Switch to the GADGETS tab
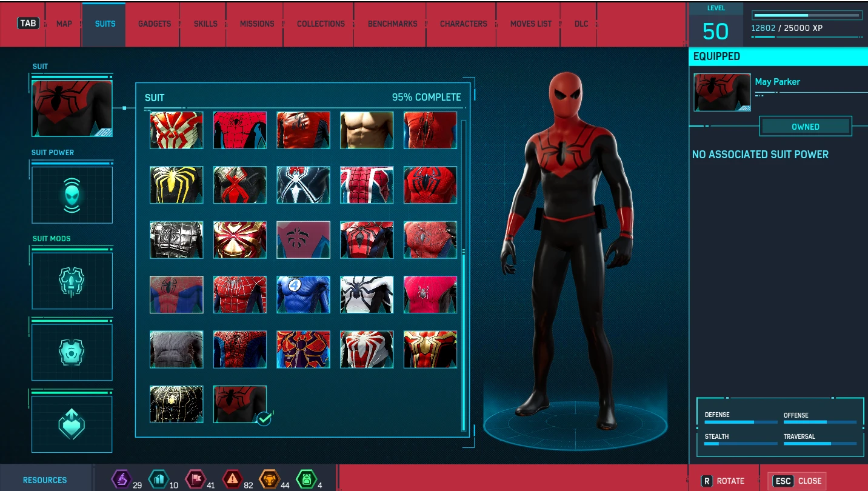Viewport: 868px width, 491px height. (154, 24)
